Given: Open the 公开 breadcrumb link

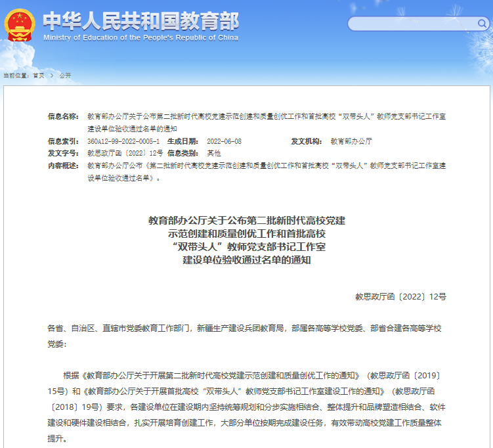Looking at the screenshot, I should [65, 76].
